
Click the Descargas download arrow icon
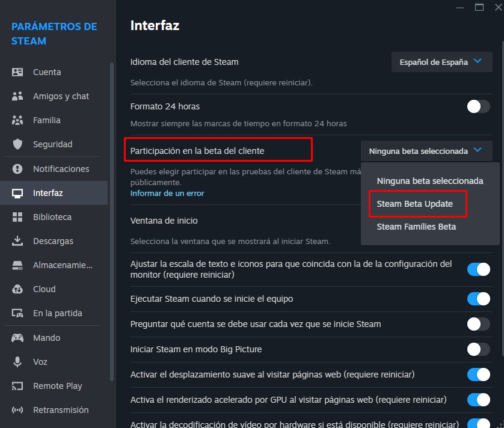coord(17,241)
